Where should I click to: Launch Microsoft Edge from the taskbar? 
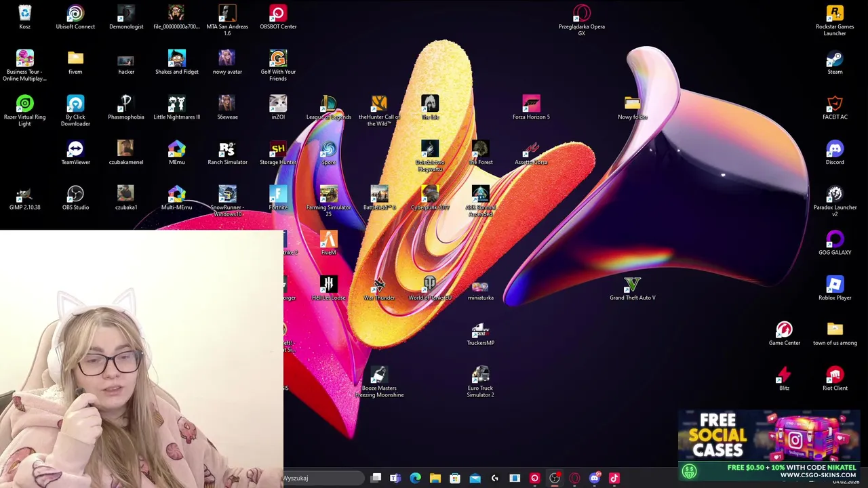[x=415, y=478]
